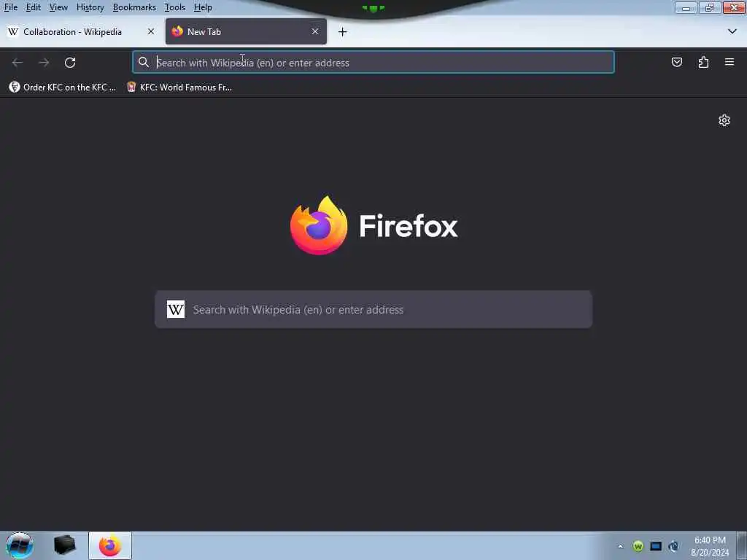The image size is (747, 560).
Task: Open the Extensions puzzle icon
Action: tap(704, 62)
